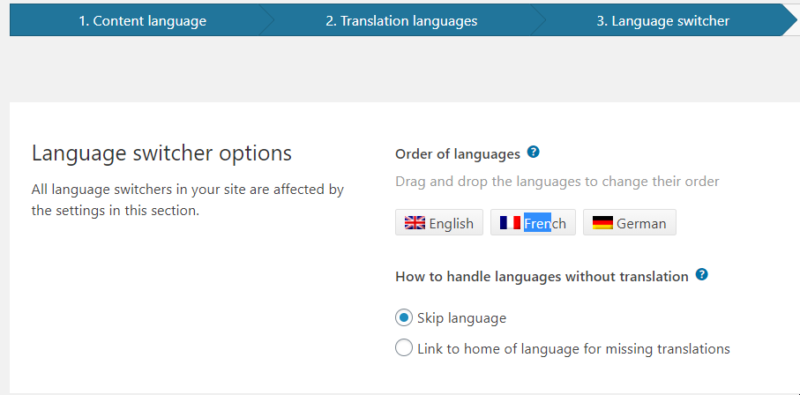800x395 pixels.
Task: Go to step 1 Content language
Action: pos(142,21)
